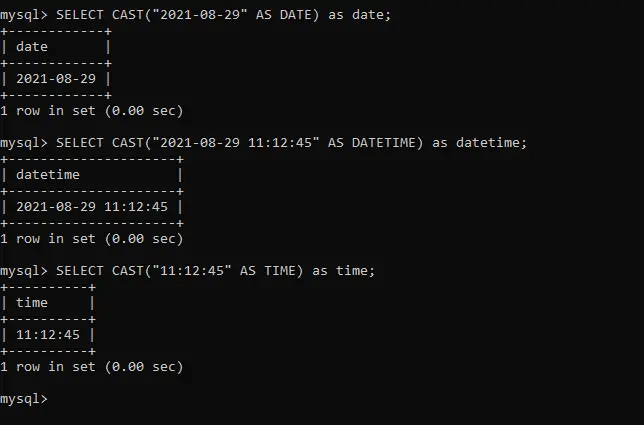Click the SELECT CAST AS DATETIME command
Image resolution: width=644 pixels, height=425 pixels.
(x=263, y=143)
